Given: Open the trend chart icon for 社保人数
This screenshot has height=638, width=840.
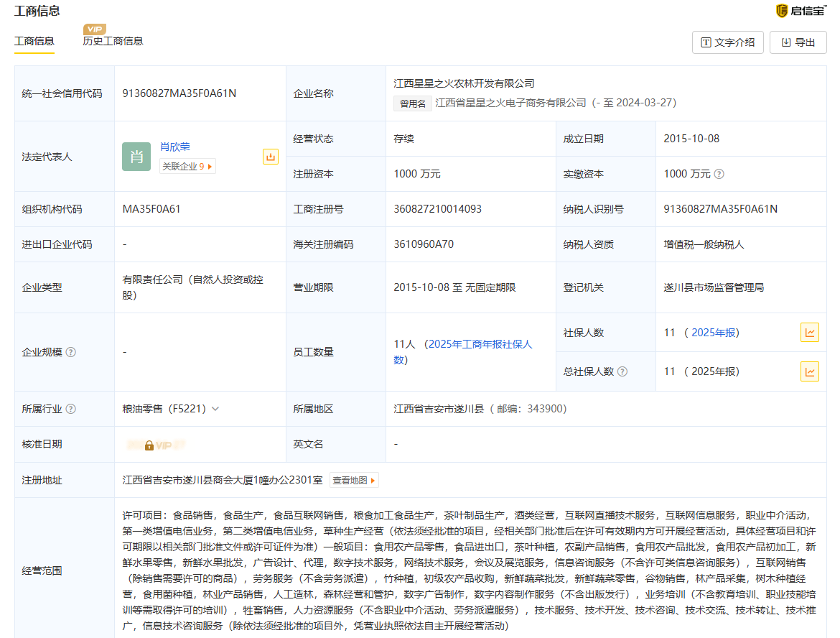Looking at the screenshot, I should (x=809, y=333).
